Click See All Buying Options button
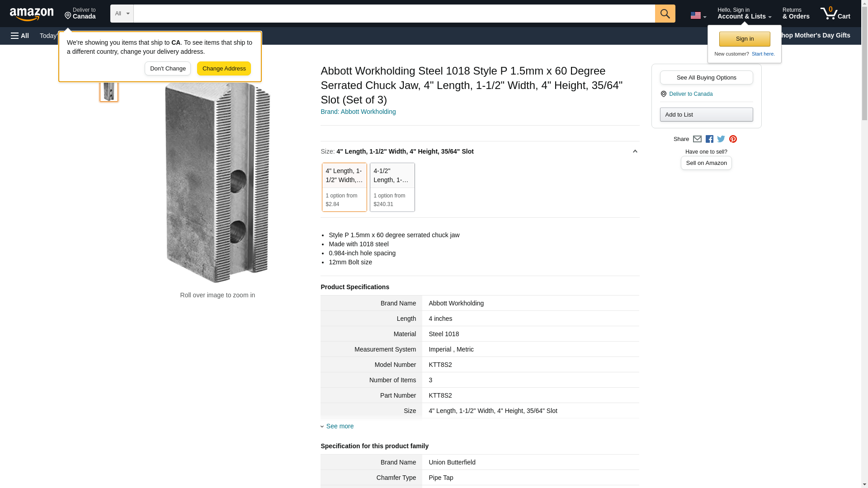The width and height of the screenshot is (868, 488). [x=706, y=78]
